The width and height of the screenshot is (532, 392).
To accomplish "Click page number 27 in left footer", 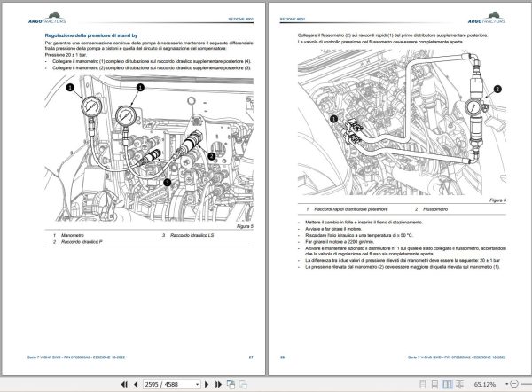I will [x=251, y=357].
